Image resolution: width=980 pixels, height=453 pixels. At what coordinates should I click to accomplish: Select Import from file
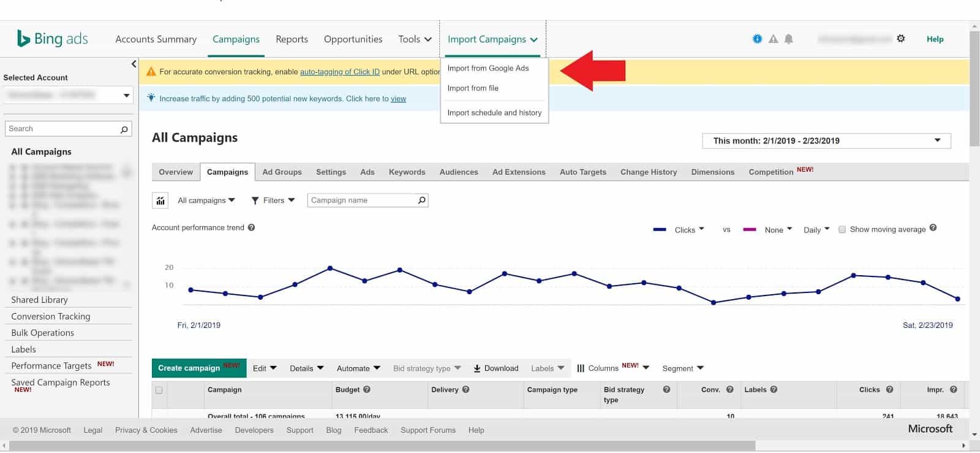(x=473, y=88)
